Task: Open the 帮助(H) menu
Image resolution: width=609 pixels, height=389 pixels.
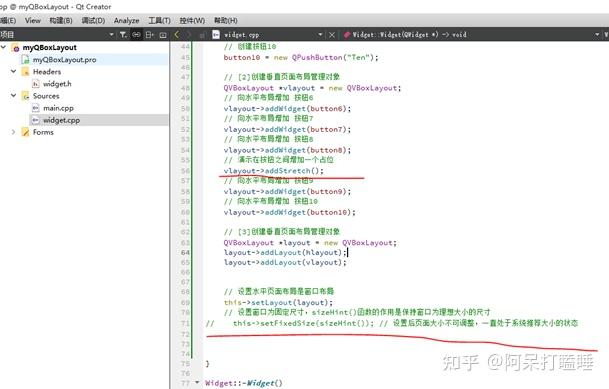Action: click(x=226, y=20)
